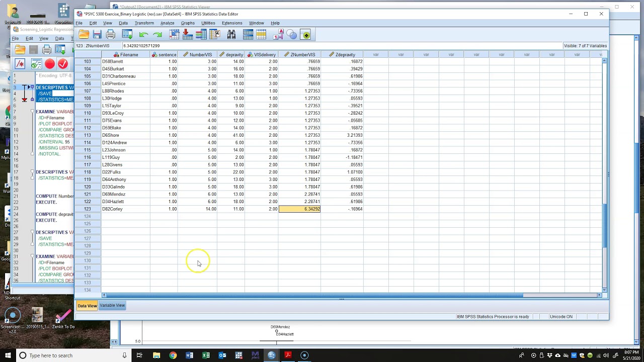The height and width of the screenshot is (362, 644).
Task: Undo last action with green left arrow
Action: click(x=143, y=35)
